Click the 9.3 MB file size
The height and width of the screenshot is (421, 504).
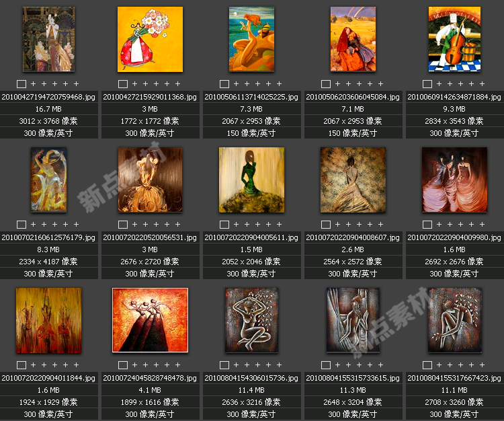pos(454,109)
